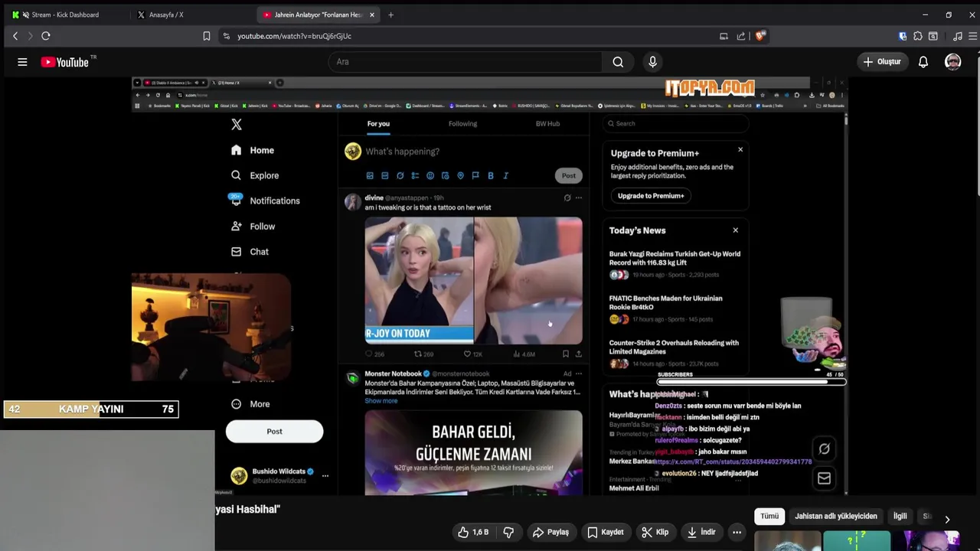The image size is (980, 551).
Task: Click the YouTube 'Ara' search field
Action: click(465, 62)
